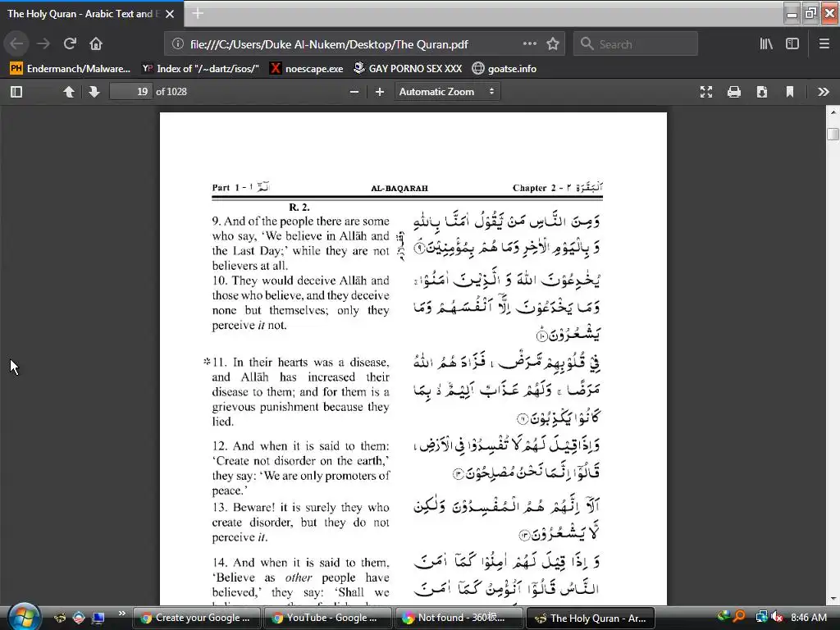Reload the current PDF page
Viewport: 840px width, 630px height.
click(70, 44)
